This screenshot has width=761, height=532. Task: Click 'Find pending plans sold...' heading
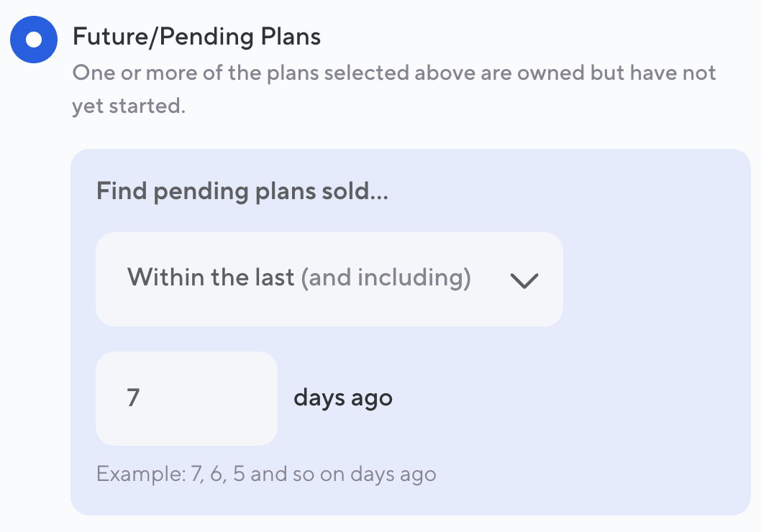click(x=242, y=191)
